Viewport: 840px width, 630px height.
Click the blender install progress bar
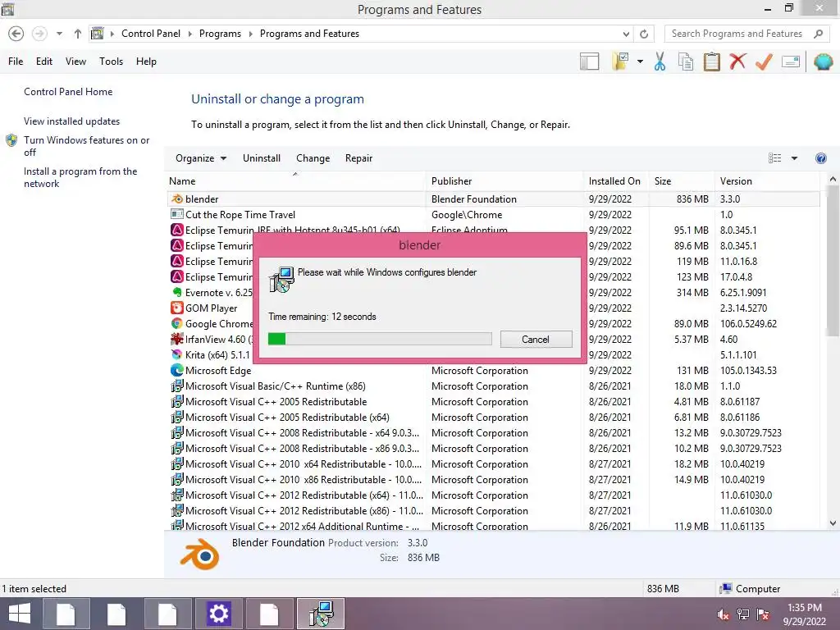point(380,339)
